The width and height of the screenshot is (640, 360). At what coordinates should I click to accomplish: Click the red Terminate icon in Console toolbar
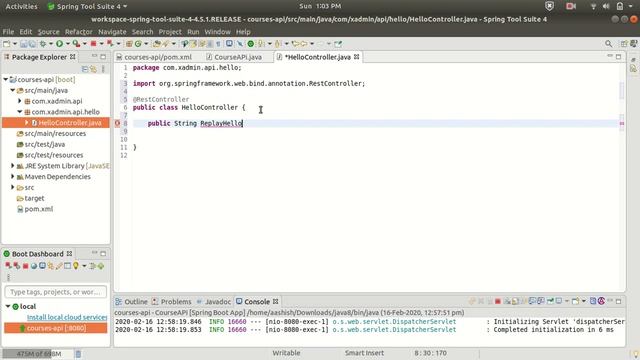click(498, 302)
